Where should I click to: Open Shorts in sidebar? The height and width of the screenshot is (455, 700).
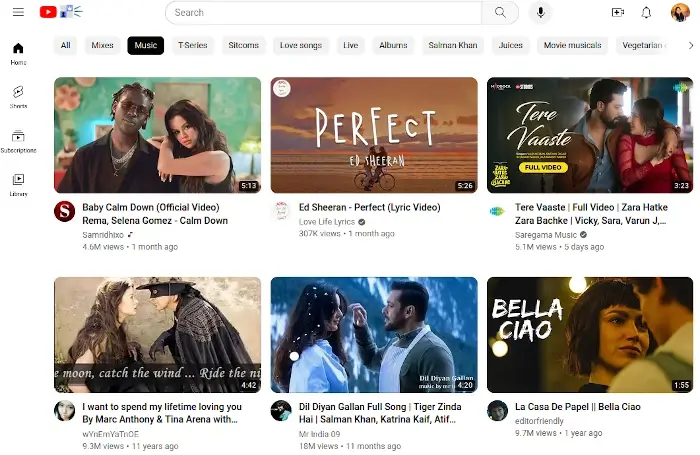(18, 97)
